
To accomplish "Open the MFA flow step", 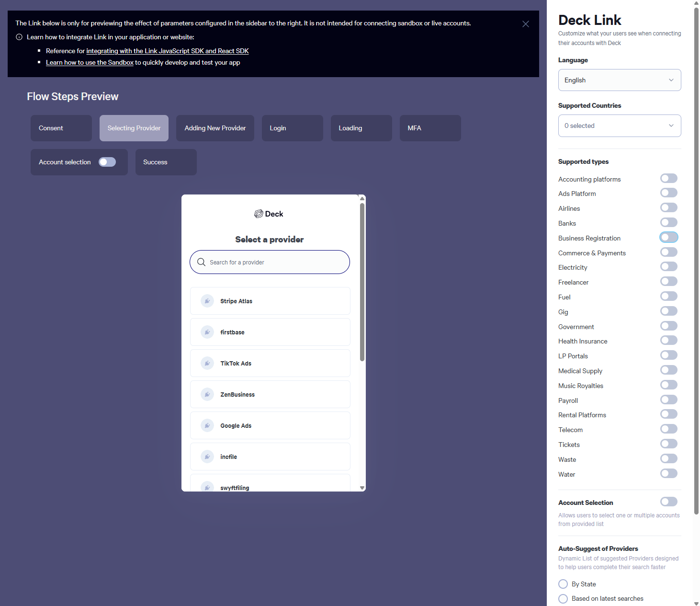I will (x=430, y=128).
